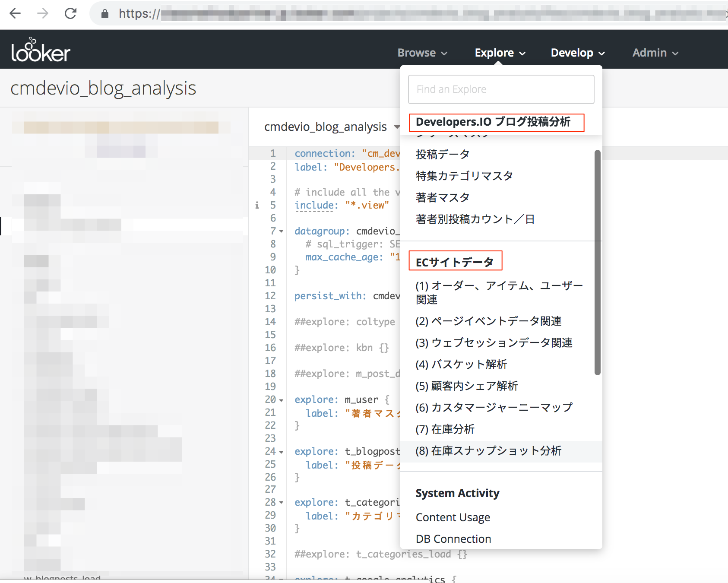Screen dimensions: 728x583
Task: Open the DB Connection explore
Action: point(453,539)
